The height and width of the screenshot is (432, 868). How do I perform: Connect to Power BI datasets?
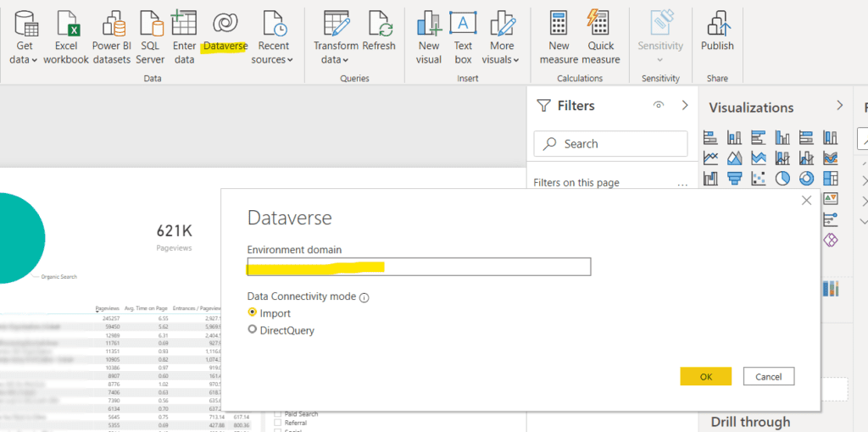click(111, 37)
